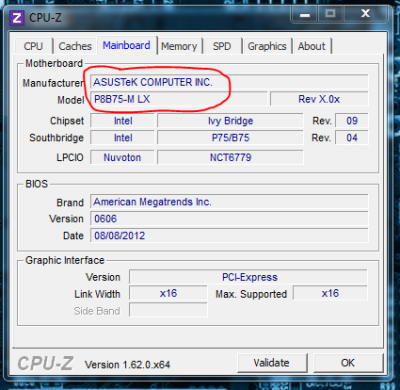Click the Validate button
The width and height of the screenshot is (400, 390).
(272, 363)
